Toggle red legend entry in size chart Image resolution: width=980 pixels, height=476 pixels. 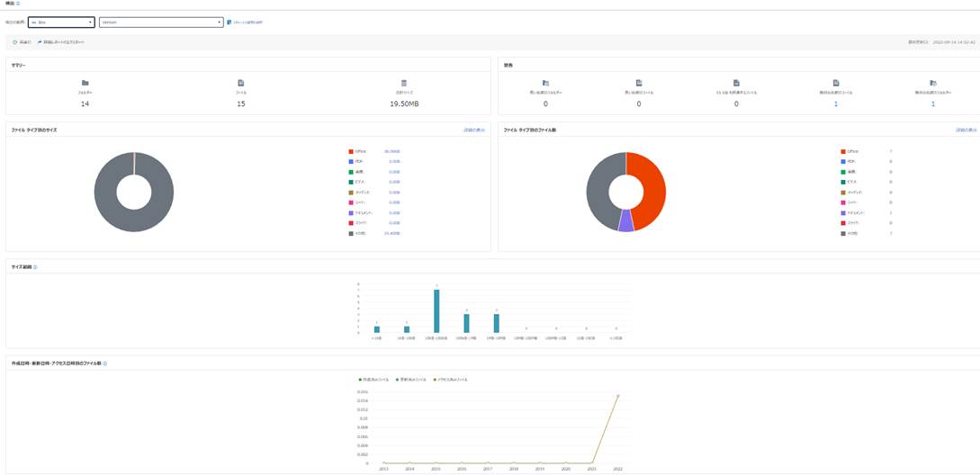(x=351, y=223)
